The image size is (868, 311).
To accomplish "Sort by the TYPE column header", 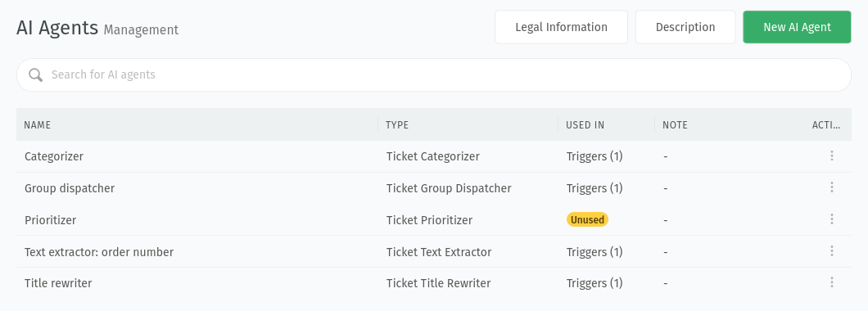I will tap(397, 125).
